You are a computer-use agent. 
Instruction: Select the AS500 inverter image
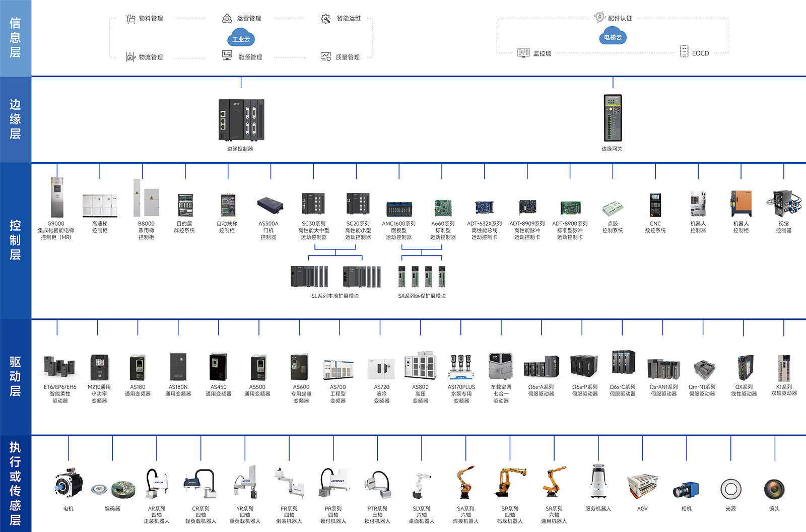[258, 368]
